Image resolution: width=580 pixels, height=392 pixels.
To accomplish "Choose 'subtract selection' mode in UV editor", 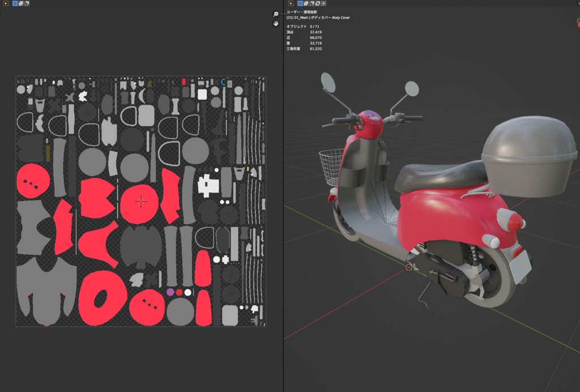I will point(27,3).
